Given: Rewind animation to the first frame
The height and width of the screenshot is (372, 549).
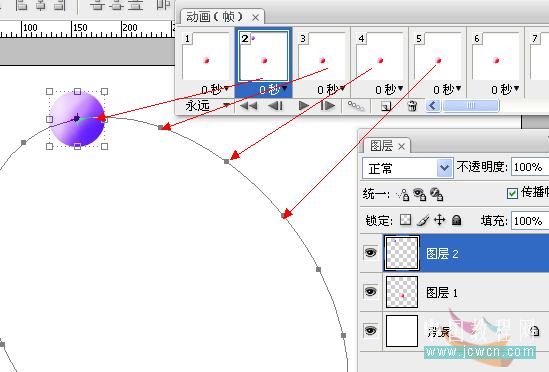Looking at the screenshot, I should tap(249, 106).
